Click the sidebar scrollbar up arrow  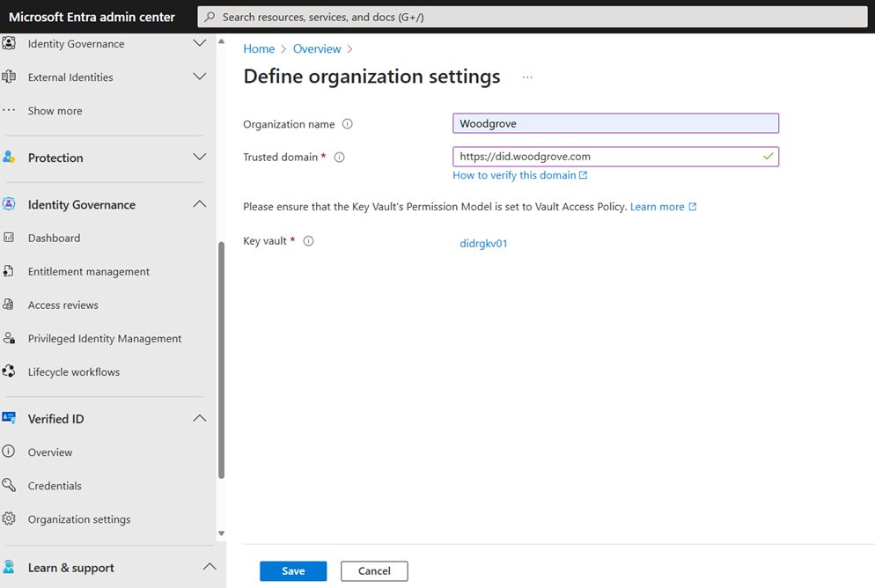222,41
